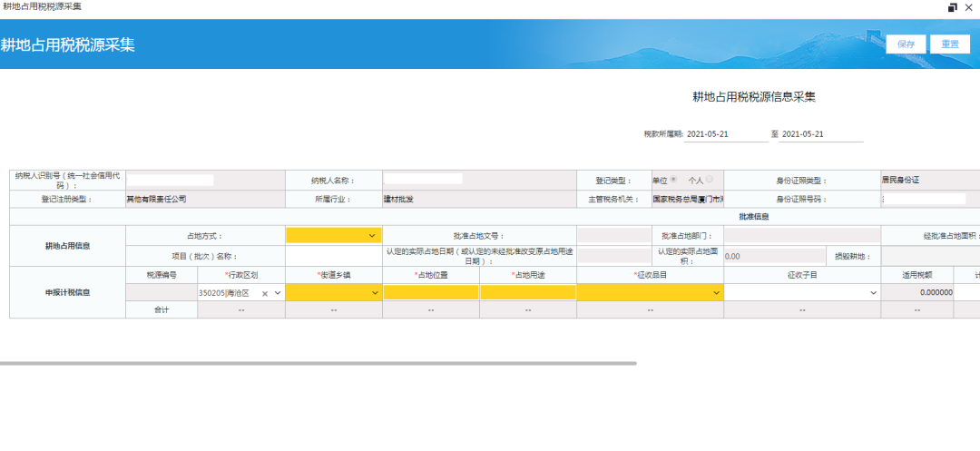The width and height of the screenshot is (980, 451).
Task: Restore window using the overlapping-squares icon
Action: (x=952, y=7)
